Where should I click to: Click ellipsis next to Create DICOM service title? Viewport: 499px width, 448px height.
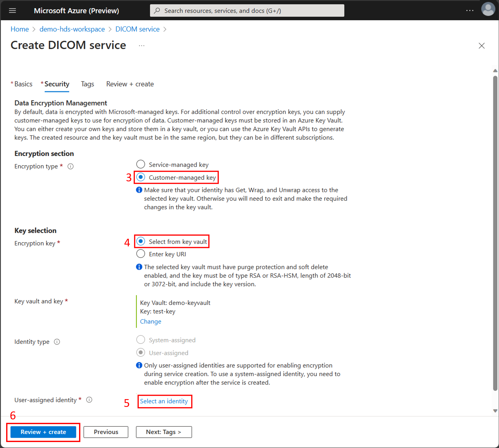click(141, 46)
